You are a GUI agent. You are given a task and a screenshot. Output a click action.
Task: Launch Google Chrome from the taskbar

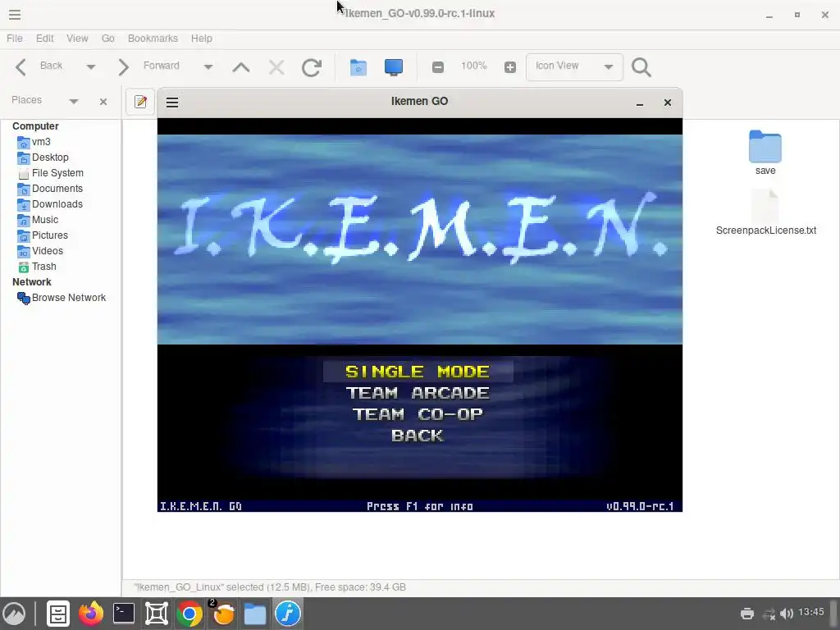point(189,614)
